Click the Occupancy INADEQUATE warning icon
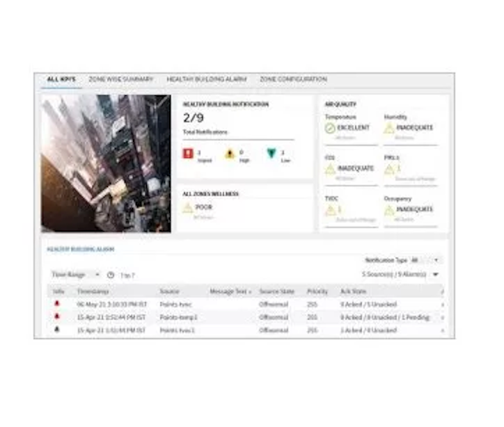 tap(389, 210)
